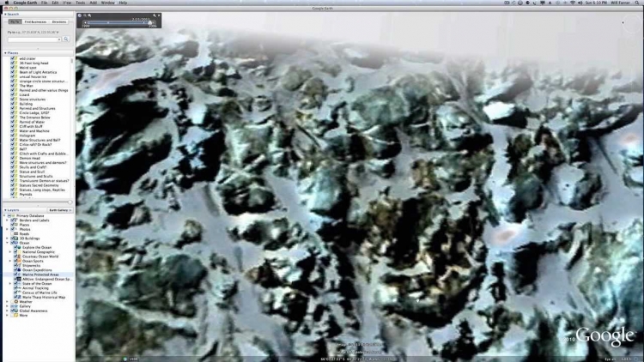Collapse the Search panel

point(5,15)
